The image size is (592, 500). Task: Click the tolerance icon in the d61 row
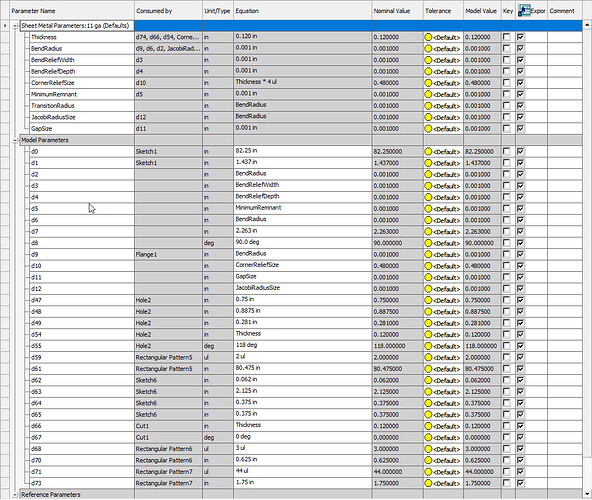tap(428, 369)
